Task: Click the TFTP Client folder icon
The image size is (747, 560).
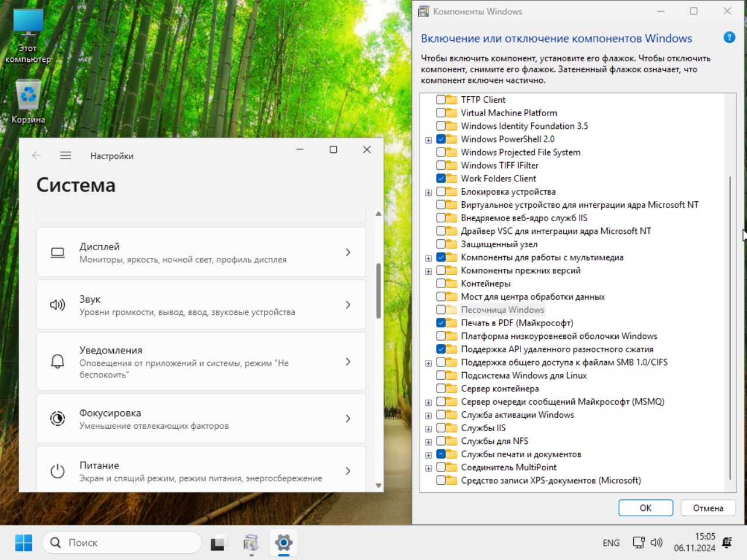Action: [452, 100]
